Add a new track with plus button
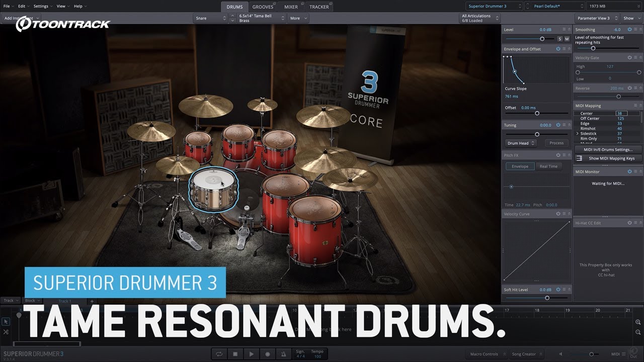Image resolution: width=644 pixels, height=362 pixels. 92,301
